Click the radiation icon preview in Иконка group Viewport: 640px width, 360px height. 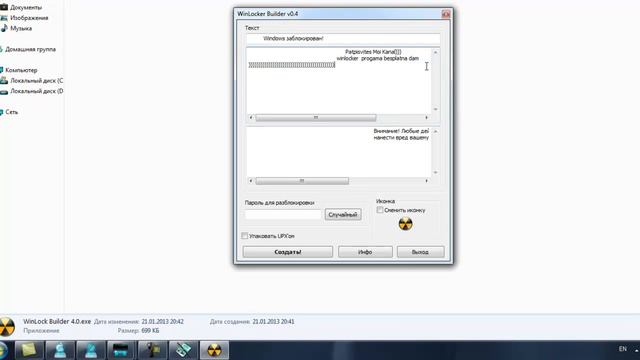(x=405, y=224)
